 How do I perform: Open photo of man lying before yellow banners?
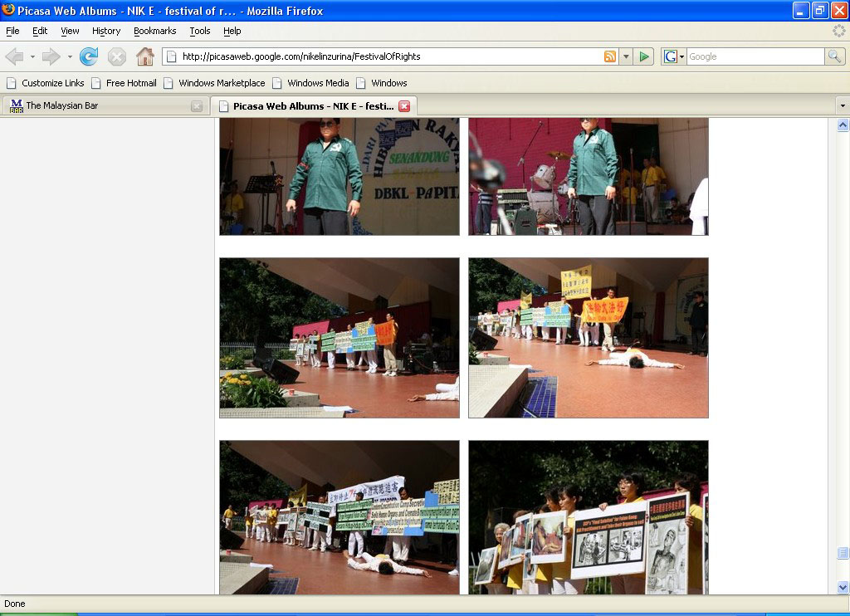588,338
